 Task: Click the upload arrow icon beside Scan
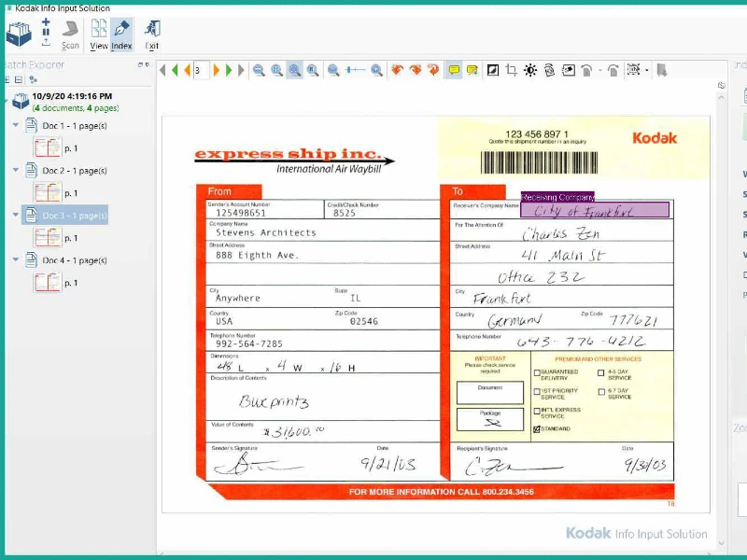coord(46,42)
